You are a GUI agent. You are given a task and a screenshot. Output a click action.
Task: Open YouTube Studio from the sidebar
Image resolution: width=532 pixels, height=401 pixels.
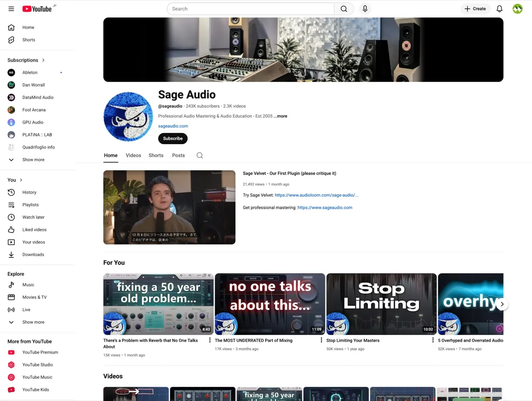click(37, 364)
